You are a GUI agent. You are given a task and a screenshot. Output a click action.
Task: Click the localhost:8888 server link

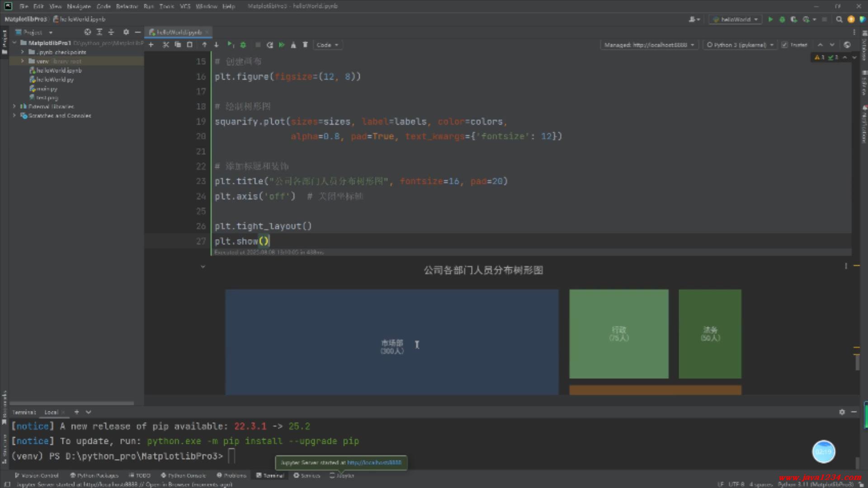coord(374,462)
